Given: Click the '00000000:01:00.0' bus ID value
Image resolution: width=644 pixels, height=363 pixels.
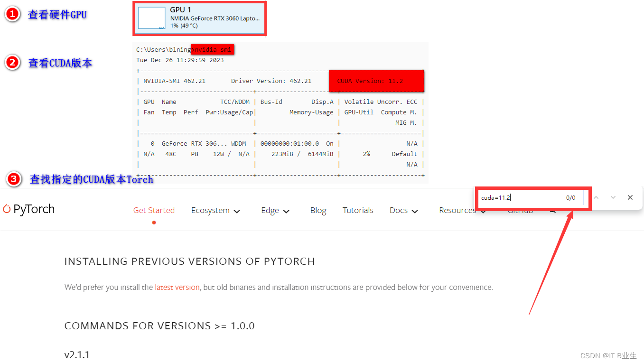Looking at the screenshot, I should point(289,144).
